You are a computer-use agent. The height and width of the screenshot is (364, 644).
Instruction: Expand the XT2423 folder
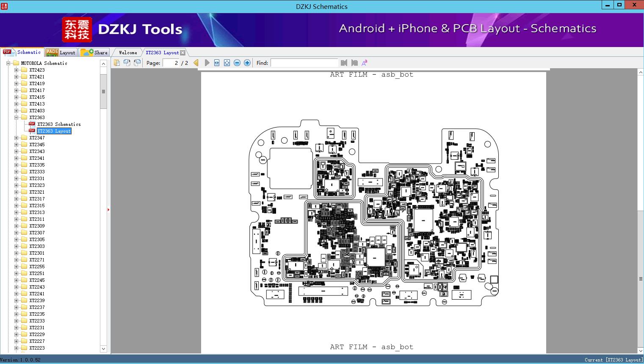coord(16,70)
